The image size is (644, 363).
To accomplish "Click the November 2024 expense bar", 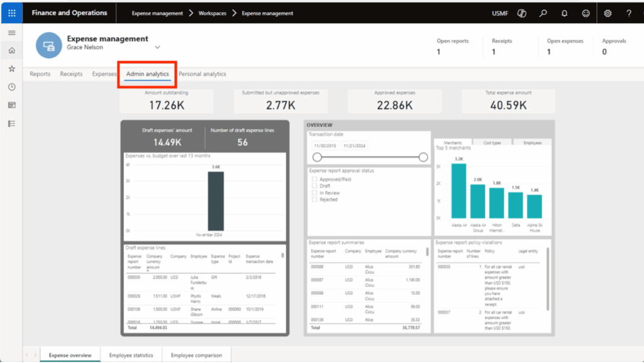I will [x=216, y=201].
